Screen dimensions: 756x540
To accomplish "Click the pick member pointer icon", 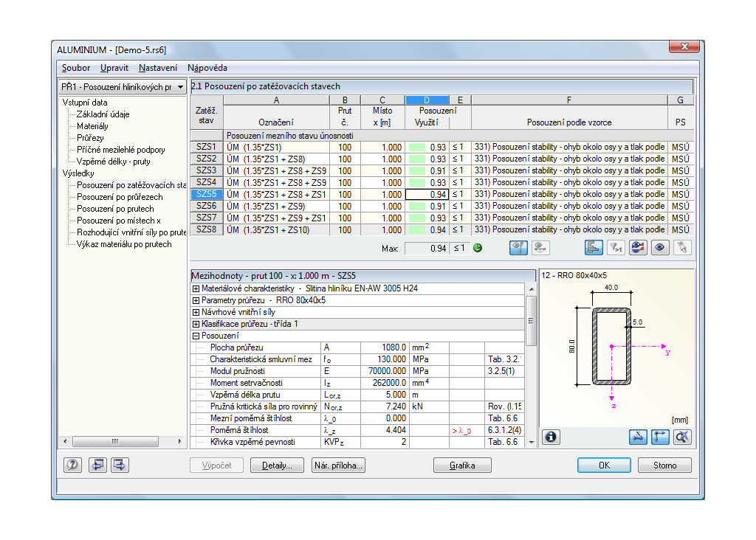I will pyautogui.click(x=683, y=248).
